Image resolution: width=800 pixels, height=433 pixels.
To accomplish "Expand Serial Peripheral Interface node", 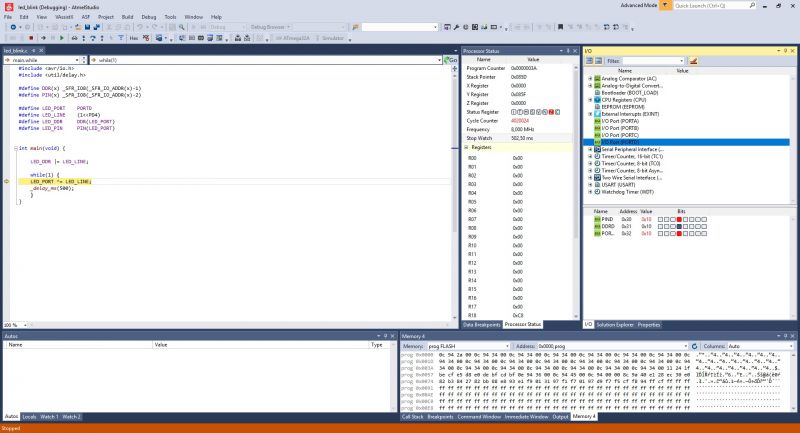I will [x=590, y=149].
